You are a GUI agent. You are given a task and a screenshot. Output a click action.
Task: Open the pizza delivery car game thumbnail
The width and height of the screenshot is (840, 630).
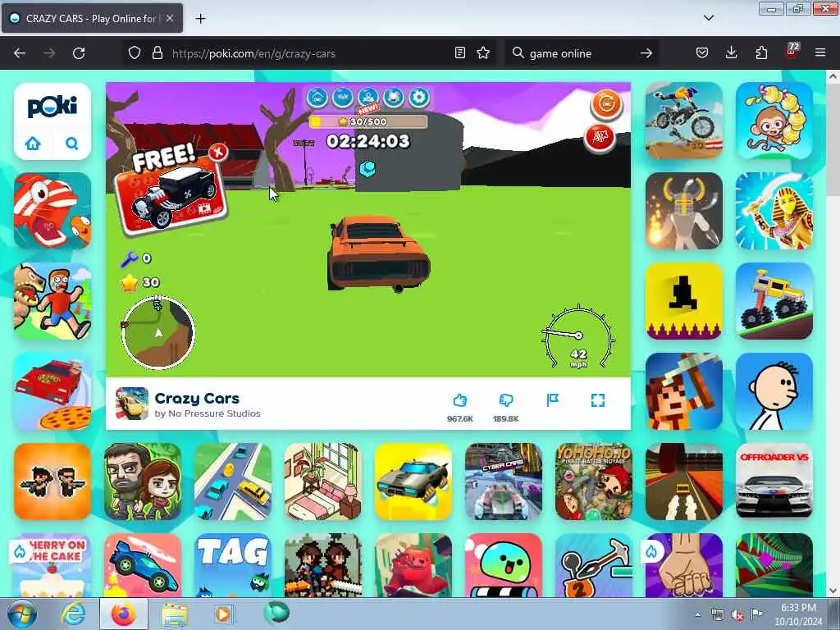(52, 391)
